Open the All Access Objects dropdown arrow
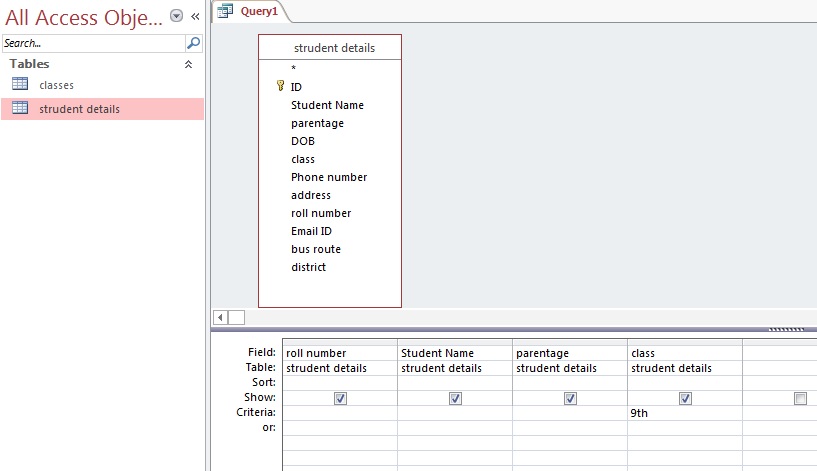 pyautogui.click(x=177, y=16)
